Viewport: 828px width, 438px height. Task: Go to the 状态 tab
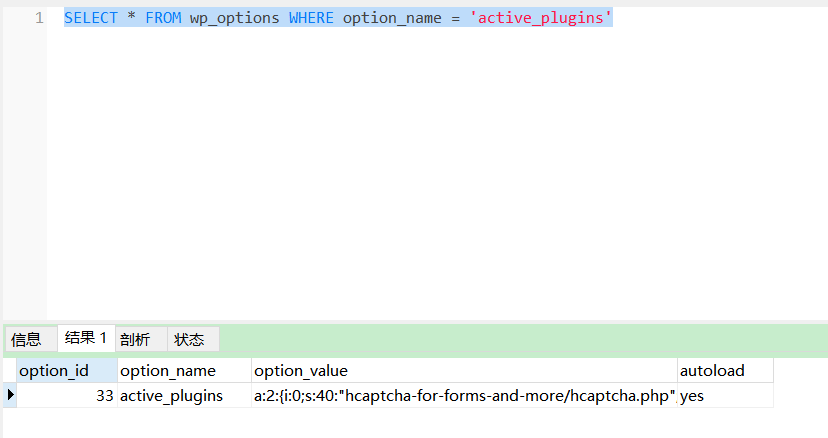click(189, 339)
